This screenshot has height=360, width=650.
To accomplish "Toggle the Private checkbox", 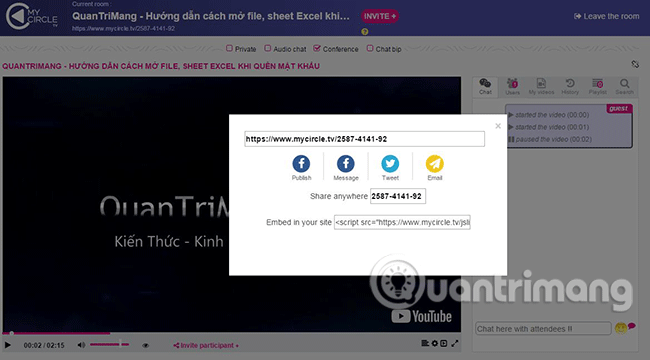I will click(x=229, y=49).
